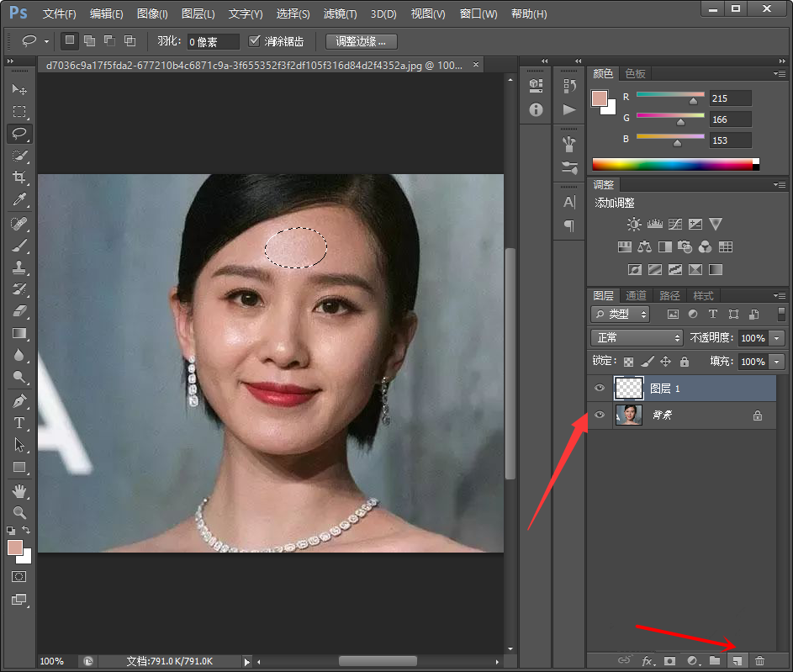Click the color spectrum ramp bar
This screenshot has width=793, height=672.
click(674, 164)
